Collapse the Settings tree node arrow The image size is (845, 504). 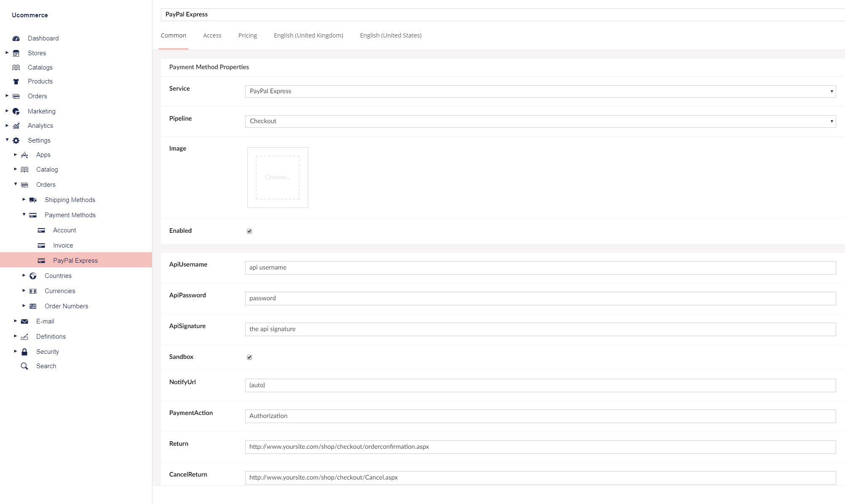(x=7, y=140)
